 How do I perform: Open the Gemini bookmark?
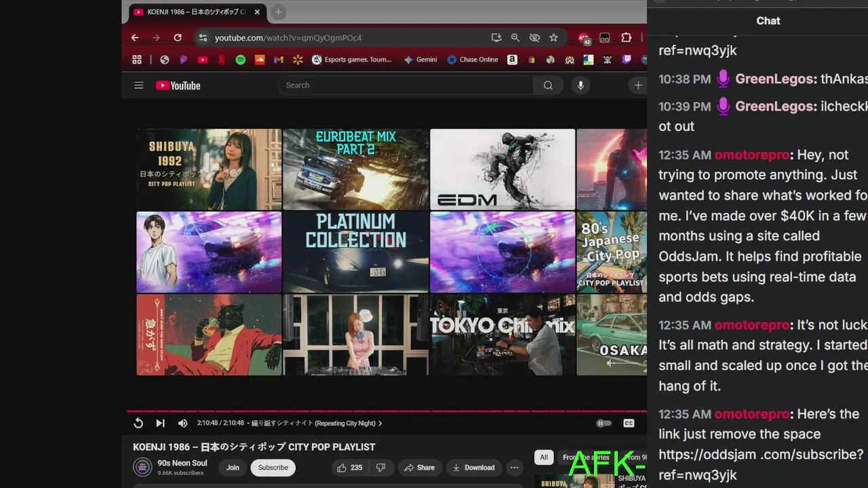pyautogui.click(x=420, y=60)
